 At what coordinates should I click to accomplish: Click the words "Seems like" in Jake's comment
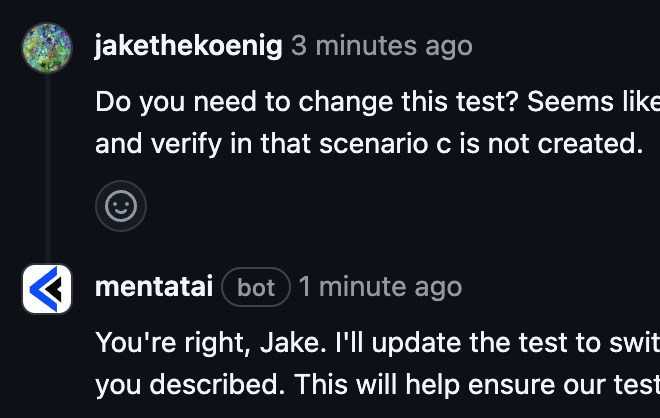point(593,102)
